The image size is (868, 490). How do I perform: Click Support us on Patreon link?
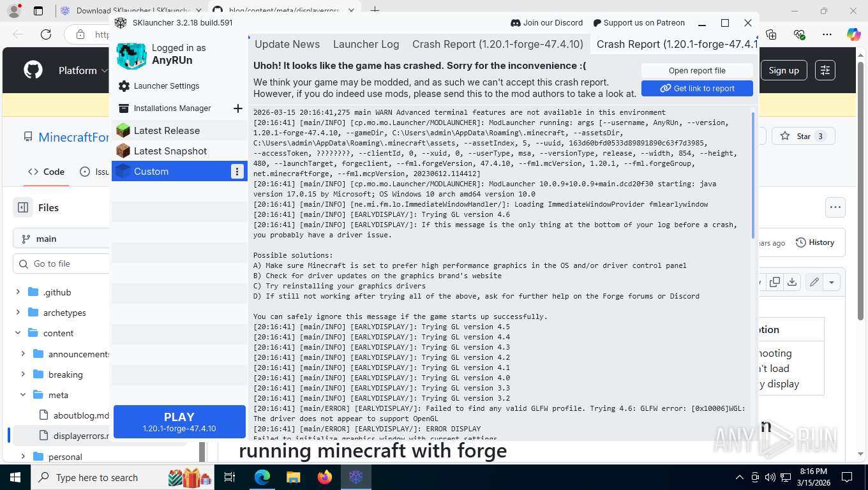639,23
